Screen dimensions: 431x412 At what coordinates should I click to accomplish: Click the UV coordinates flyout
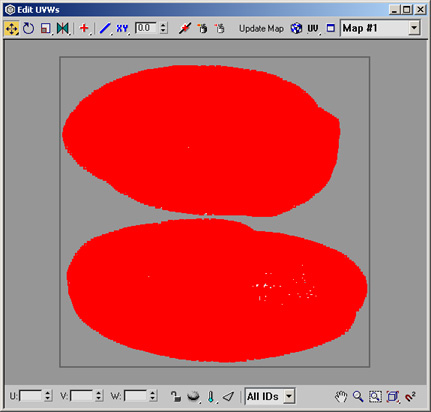(313, 29)
